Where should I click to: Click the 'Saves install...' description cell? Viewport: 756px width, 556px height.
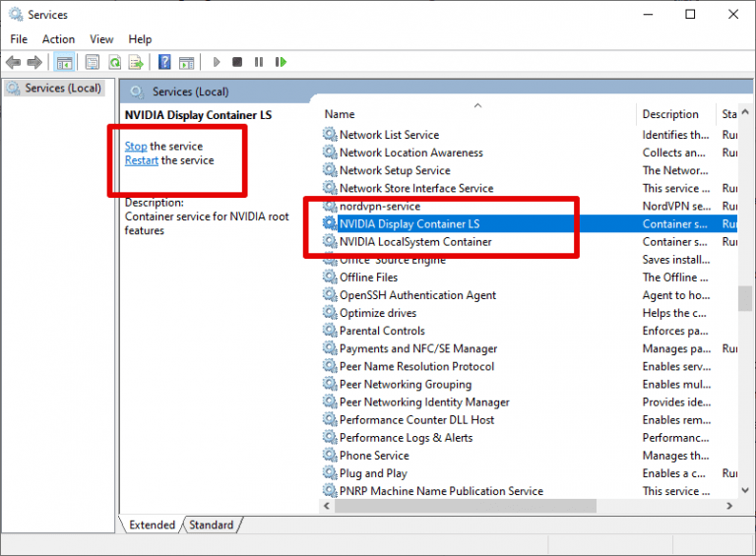[x=676, y=259]
